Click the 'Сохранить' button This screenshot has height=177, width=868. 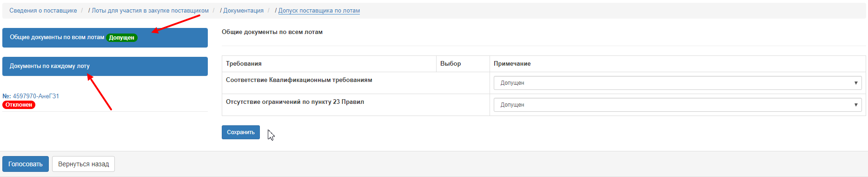click(x=241, y=132)
